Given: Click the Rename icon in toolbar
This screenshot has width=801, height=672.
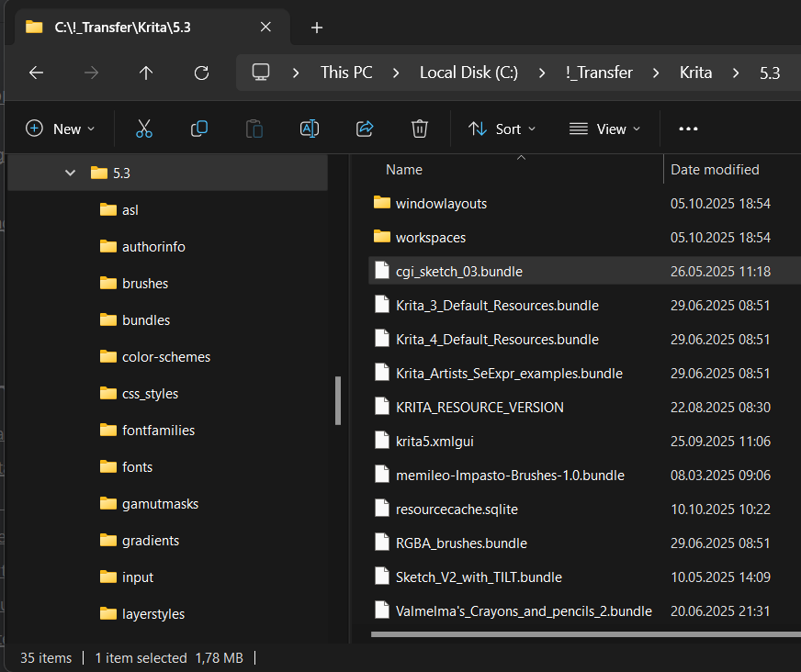Looking at the screenshot, I should click(x=310, y=129).
